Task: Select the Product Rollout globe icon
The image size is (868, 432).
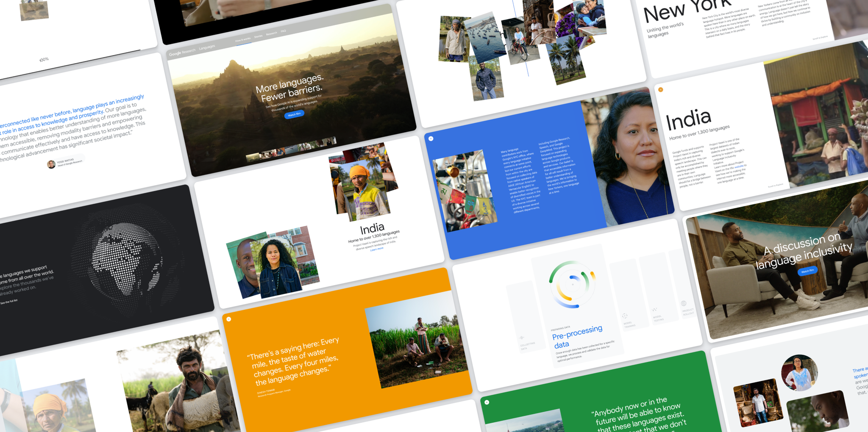Action: point(684,303)
